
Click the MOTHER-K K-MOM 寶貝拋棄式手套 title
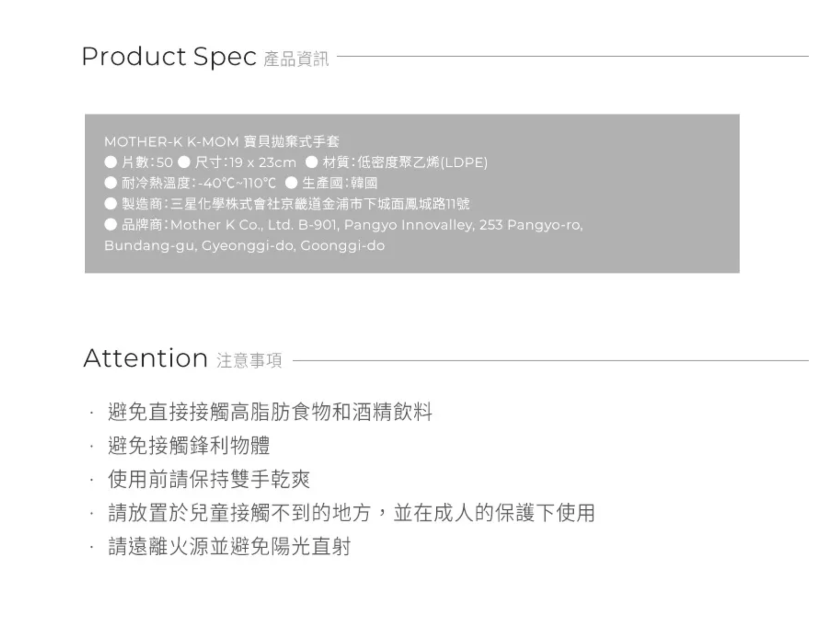[222, 142]
